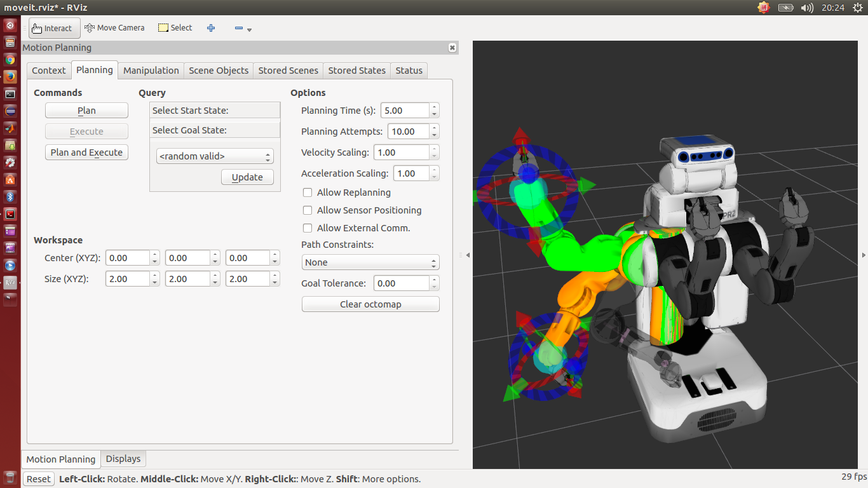Switch to the Scene Objects tab
The height and width of the screenshot is (488, 868).
219,71
